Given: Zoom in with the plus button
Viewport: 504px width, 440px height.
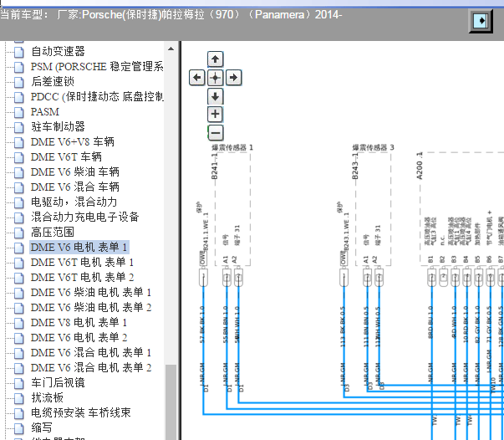Looking at the screenshot, I should (x=215, y=114).
